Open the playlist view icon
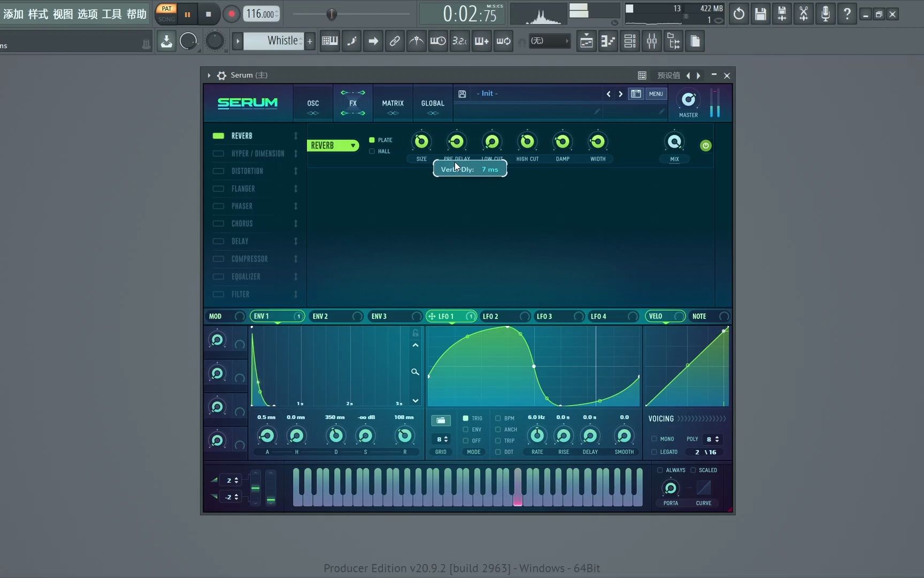This screenshot has width=924, height=578. tap(587, 41)
